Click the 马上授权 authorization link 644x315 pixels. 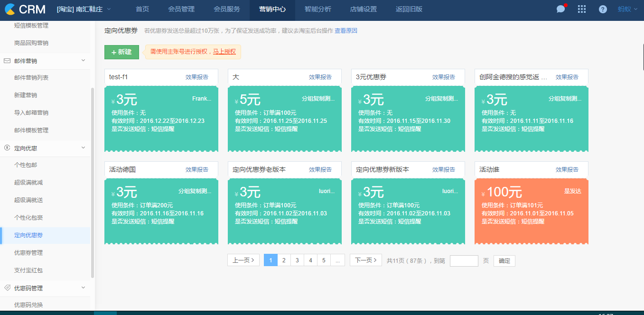pos(224,52)
